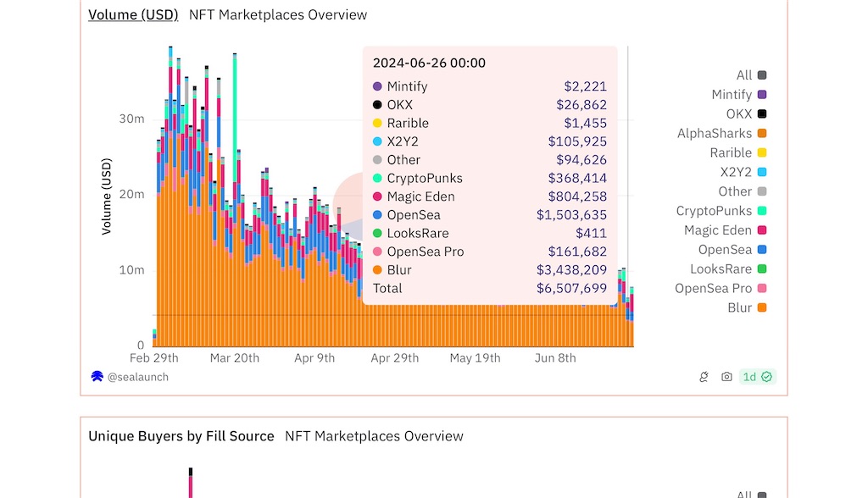
Task: Click the Unique Buyers by Fill Source title
Action: point(181,436)
